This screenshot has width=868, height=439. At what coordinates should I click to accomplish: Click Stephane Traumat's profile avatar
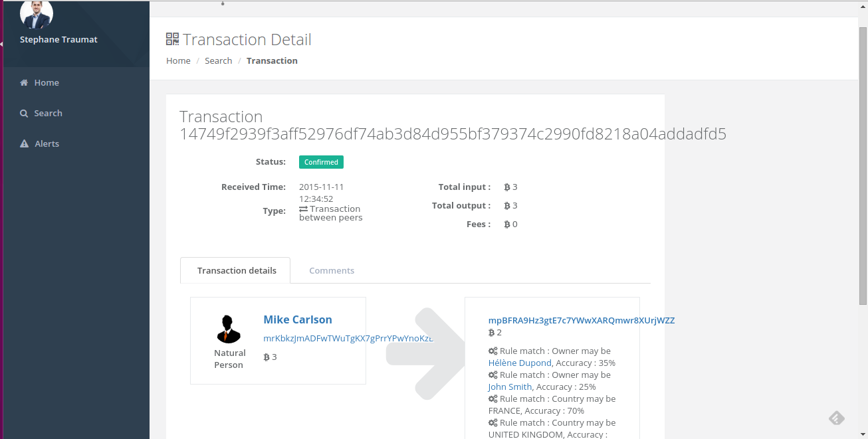pyautogui.click(x=37, y=13)
